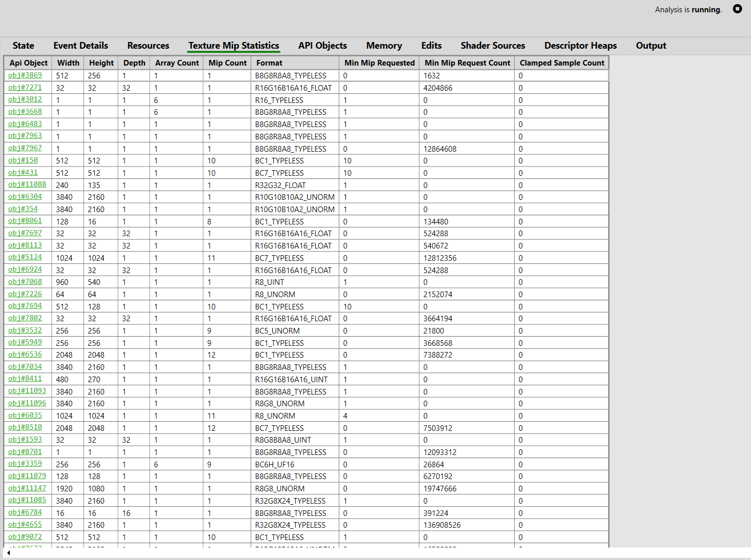Select the 136908526 request count cell
The height and width of the screenshot is (560, 751).
click(x=467, y=525)
